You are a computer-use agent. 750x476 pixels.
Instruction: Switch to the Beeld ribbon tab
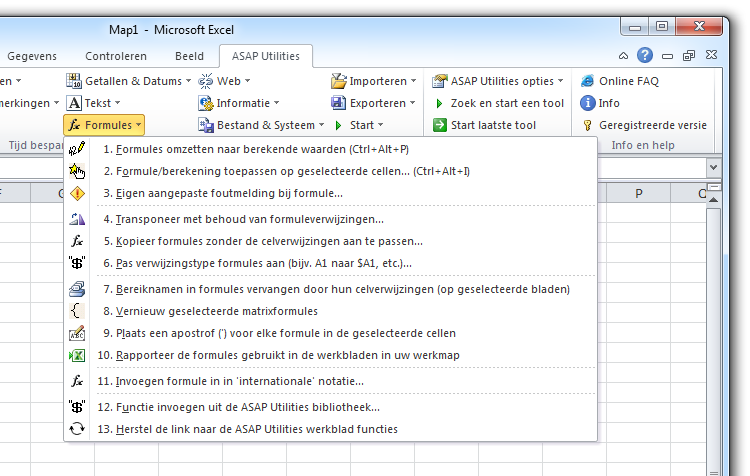click(189, 56)
